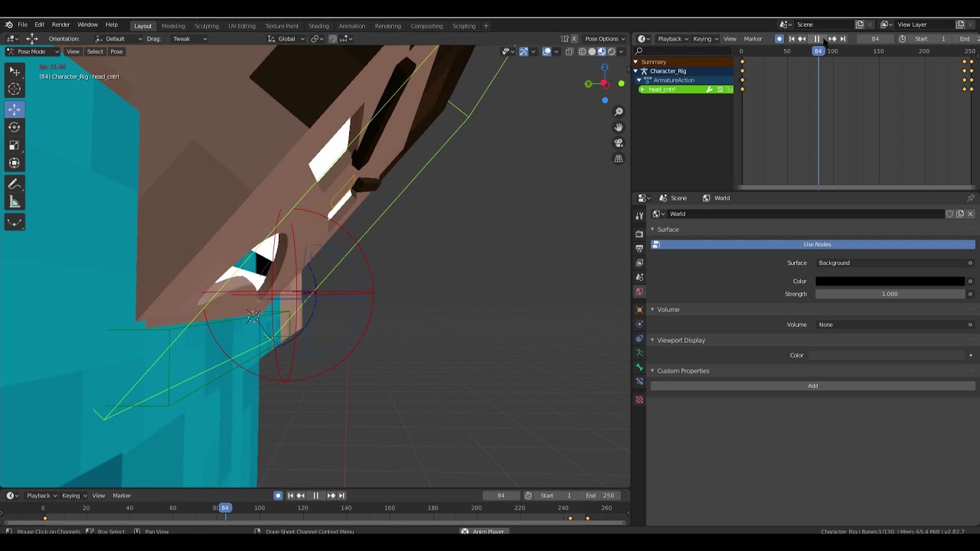Viewport: 980px width, 551px height.
Task: Toggle Use Nodes for the world
Action: point(813,244)
